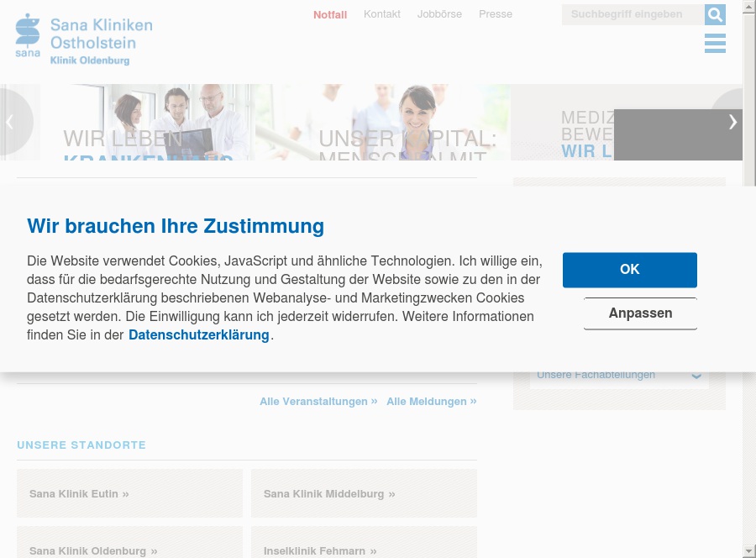Click the search magnifier icon
Screen dimensions: 756x558
tap(715, 14)
